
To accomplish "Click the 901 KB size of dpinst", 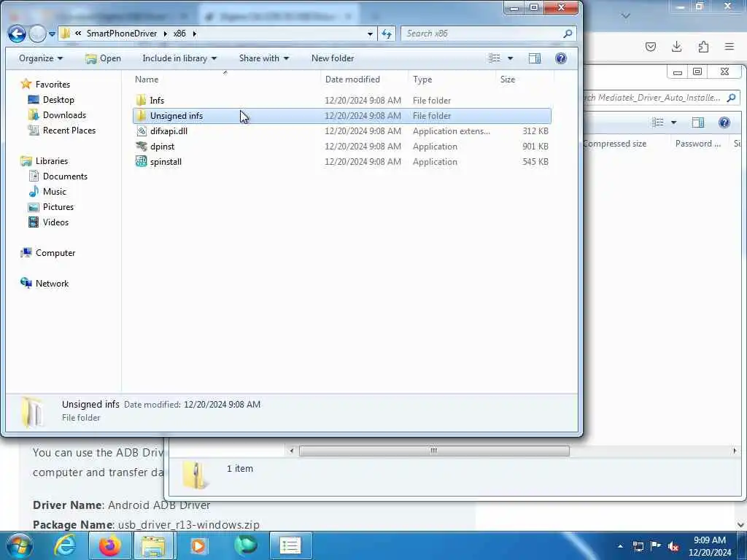I will point(535,146).
